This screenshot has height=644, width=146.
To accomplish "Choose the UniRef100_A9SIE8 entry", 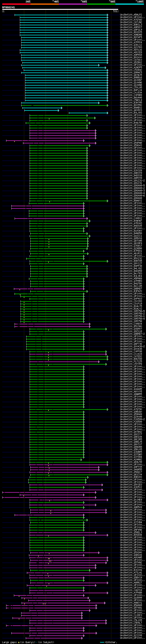I will [x=131, y=53].
